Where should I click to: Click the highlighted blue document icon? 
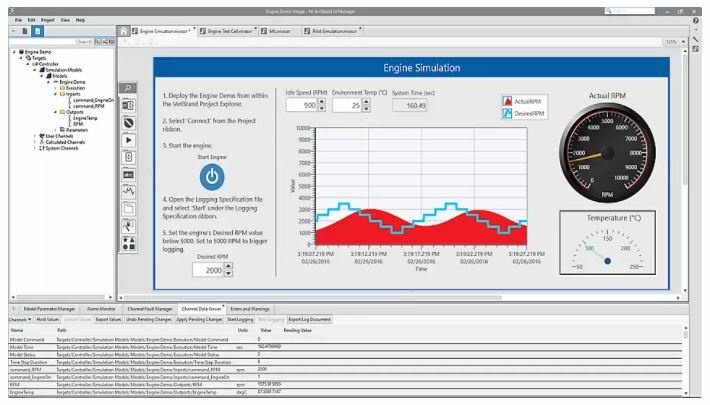tap(38, 31)
